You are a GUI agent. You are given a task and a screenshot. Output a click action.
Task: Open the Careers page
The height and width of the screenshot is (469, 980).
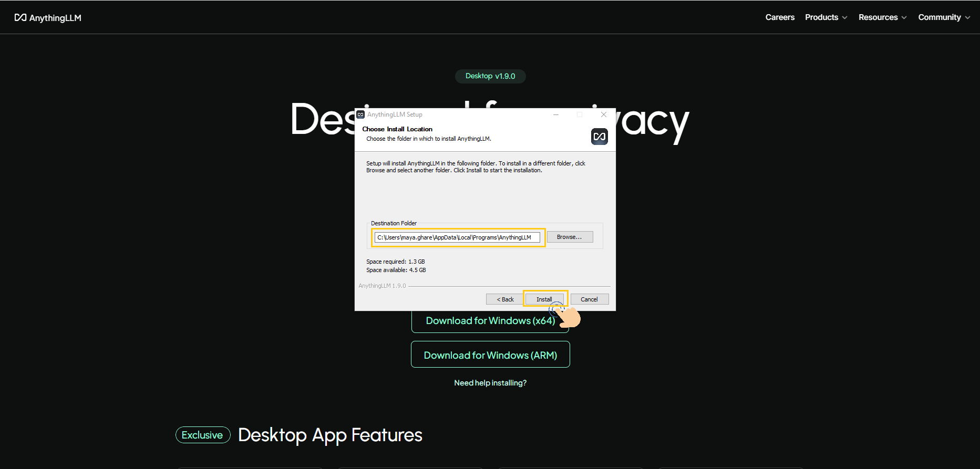[780, 17]
